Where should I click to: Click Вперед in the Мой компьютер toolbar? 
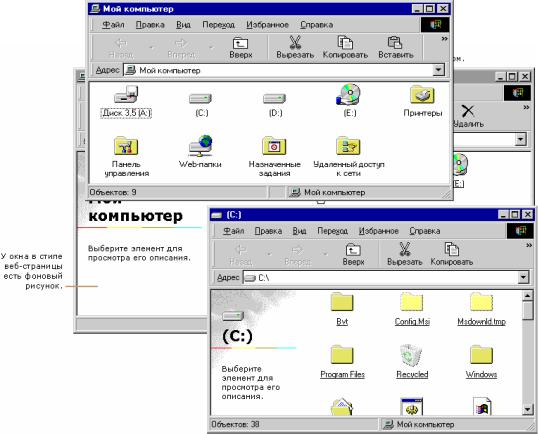click(x=182, y=48)
